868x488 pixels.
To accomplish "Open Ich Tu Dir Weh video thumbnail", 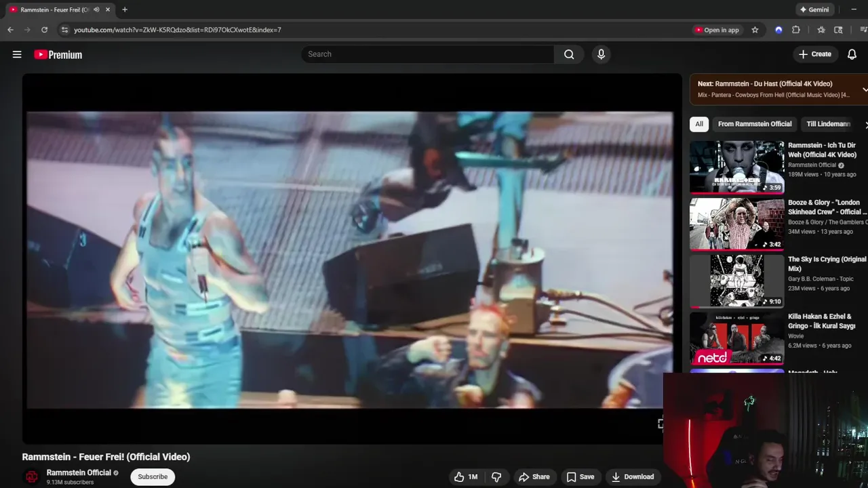I will [x=737, y=167].
